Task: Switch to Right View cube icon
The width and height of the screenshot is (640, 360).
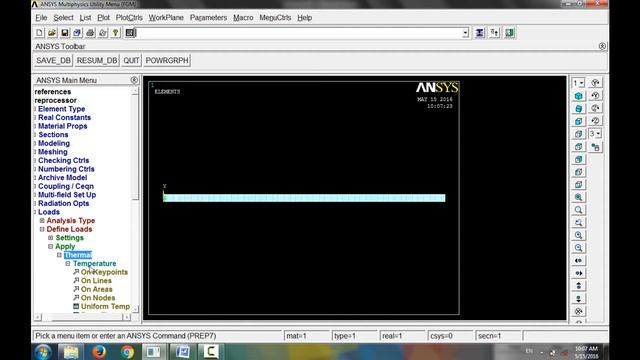Action: (x=578, y=134)
